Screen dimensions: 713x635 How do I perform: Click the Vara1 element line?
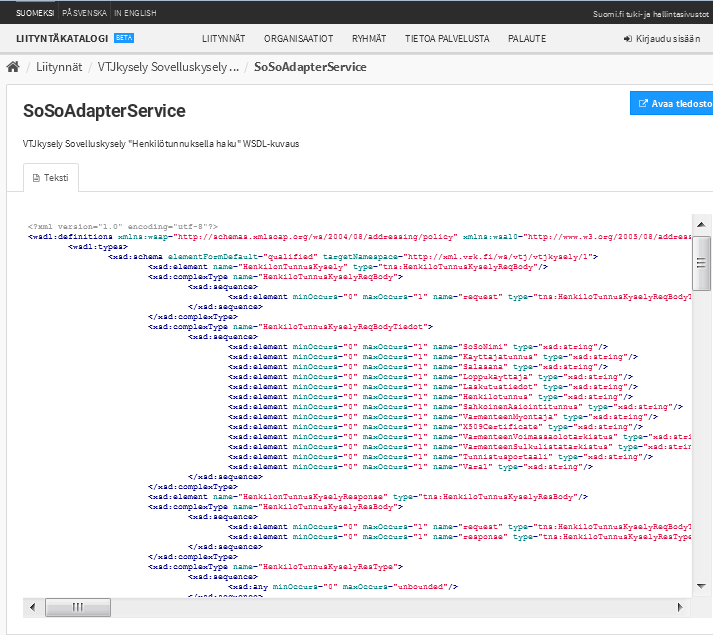[411, 467]
